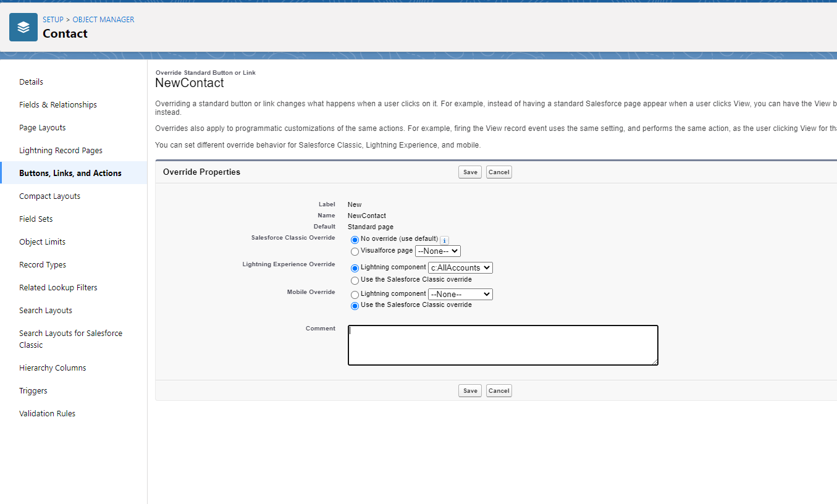
Task: Open Field Sets section
Action: (x=36, y=219)
